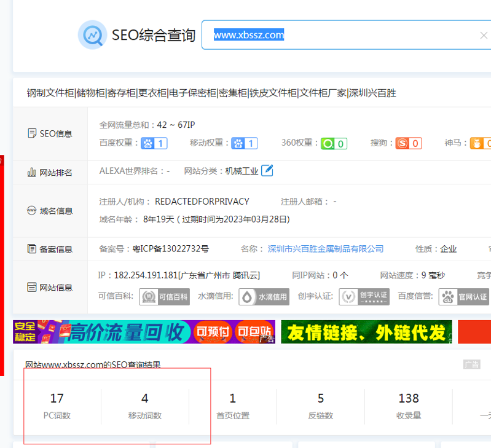
Task: Open the 收录量 value 138
Action: [x=409, y=399]
